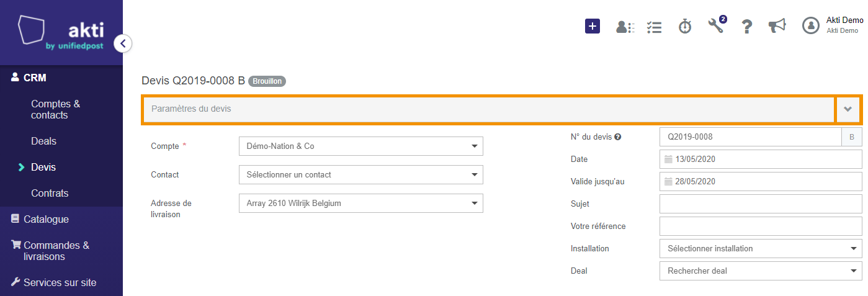The height and width of the screenshot is (296, 868).
Task: Go to Comptes & contacts in sidebar
Action: pyautogui.click(x=56, y=109)
